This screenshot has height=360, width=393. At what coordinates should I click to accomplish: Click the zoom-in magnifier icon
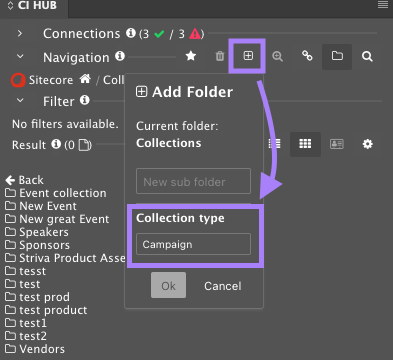coord(277,56)
